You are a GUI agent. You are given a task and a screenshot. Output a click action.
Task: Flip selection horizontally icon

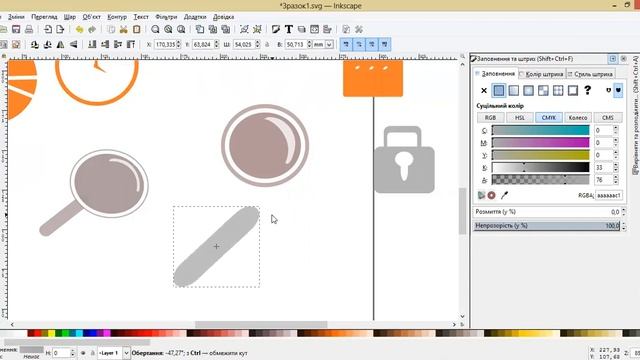click(x=60, y=44)
